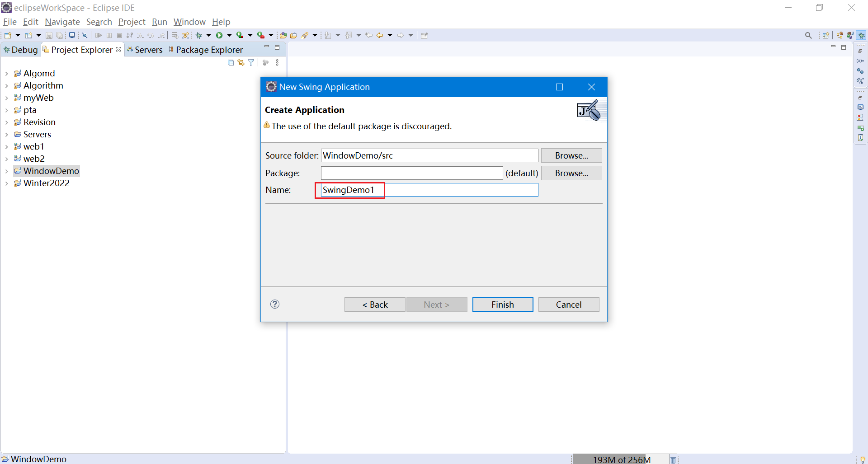Click the Save All toolbar icon
The width and height of the screenshot is (868, 464).
click(x=59, y=35)
